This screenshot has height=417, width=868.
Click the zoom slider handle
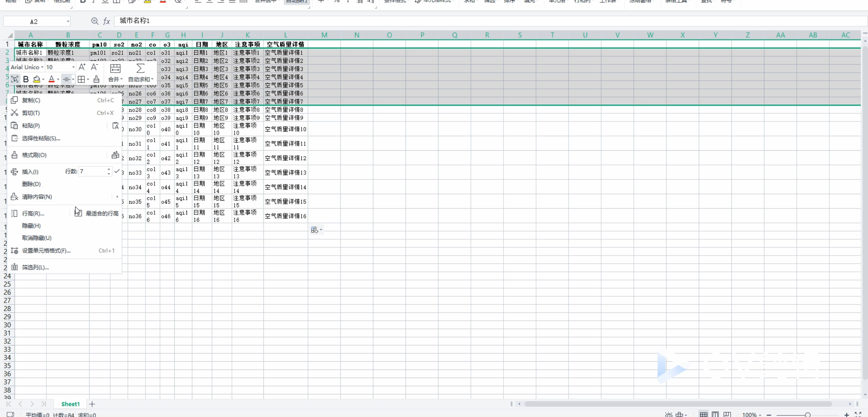click(x=808, y=414)
